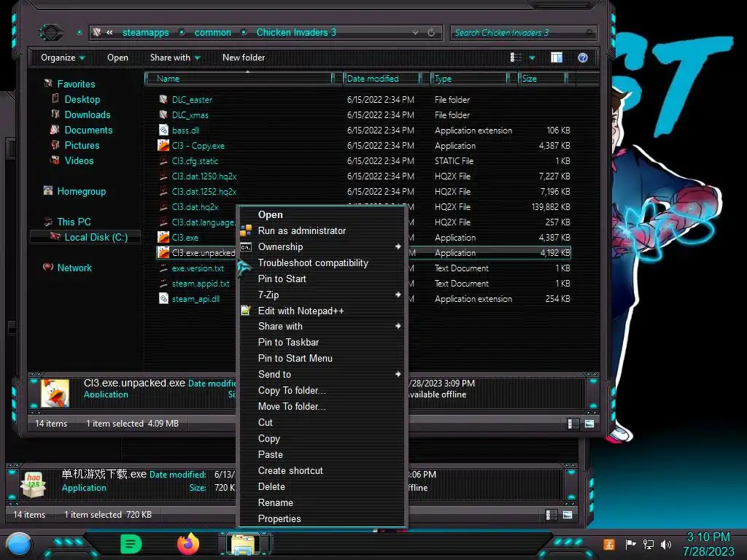Screen dimensions: 747x560
Task: Click the change view icon in toolbar
Action: tap(516, 58)
